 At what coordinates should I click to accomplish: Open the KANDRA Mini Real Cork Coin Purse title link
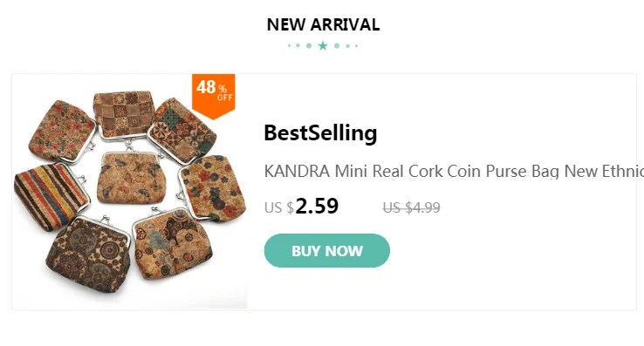point(454,171)
